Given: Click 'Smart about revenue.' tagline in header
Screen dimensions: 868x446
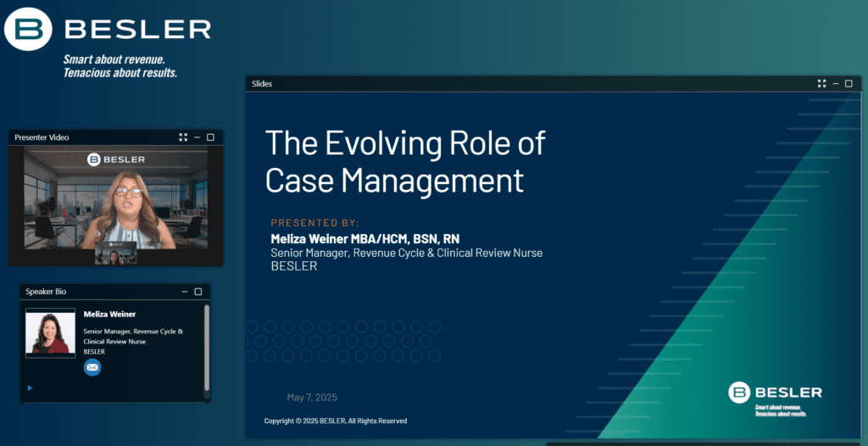Looking at the screenshot, I should [114, 59].
